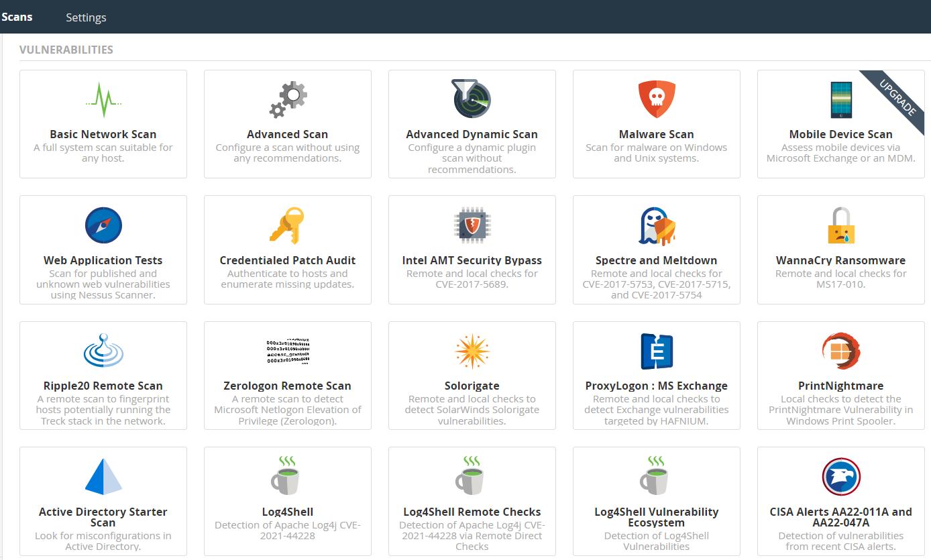Screen dimensions: 931x560
Task: Click the Solorigate sunburst icon
Action: tap(472, 351)
